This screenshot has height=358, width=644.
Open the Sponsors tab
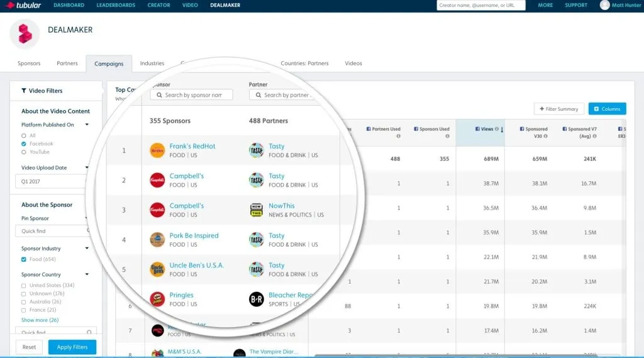click(29, 64)
